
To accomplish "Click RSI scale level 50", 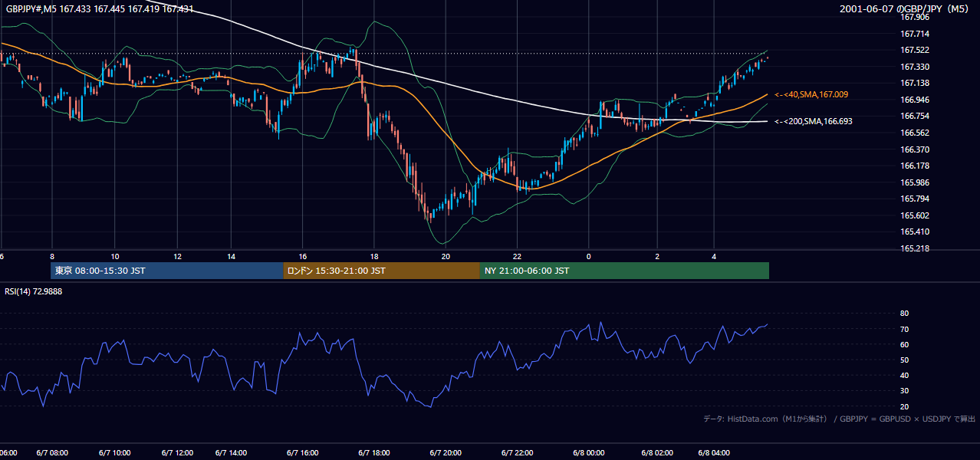I will coord(904,360).
